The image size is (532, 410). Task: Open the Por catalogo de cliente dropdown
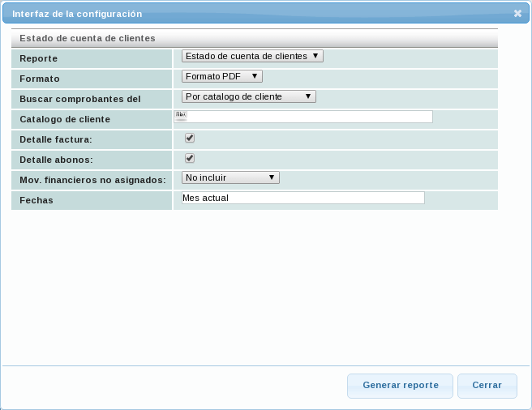[248, 96]
